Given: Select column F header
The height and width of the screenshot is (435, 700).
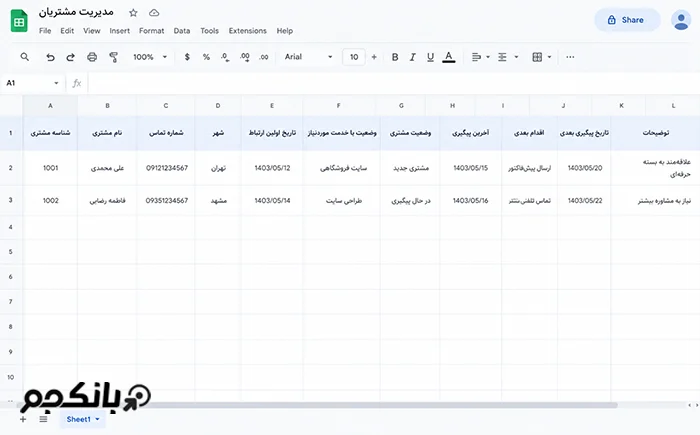Looking at the screenshot, I should click(x=339, y=106).
